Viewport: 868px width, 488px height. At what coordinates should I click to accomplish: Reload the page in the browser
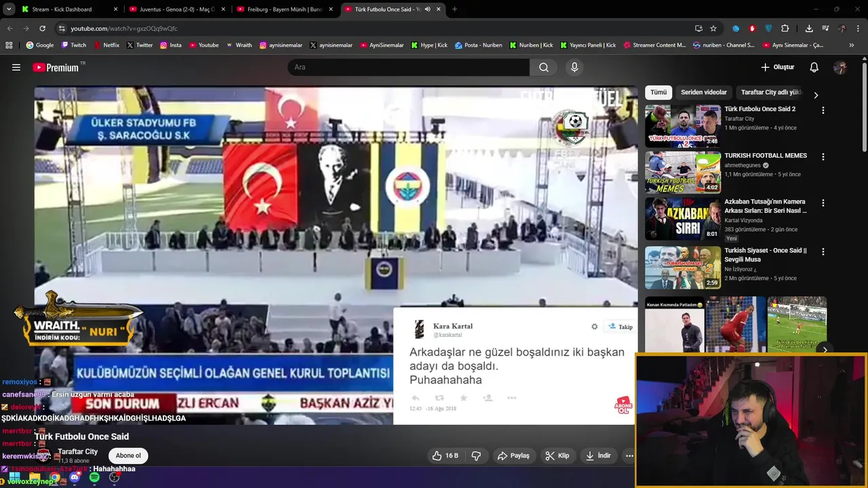[42, 28]
